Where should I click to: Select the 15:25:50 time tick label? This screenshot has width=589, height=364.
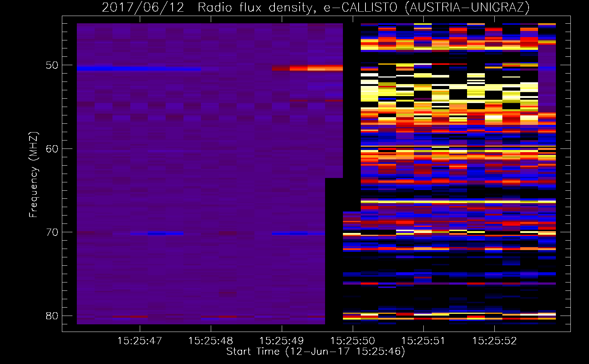point(352,341)
